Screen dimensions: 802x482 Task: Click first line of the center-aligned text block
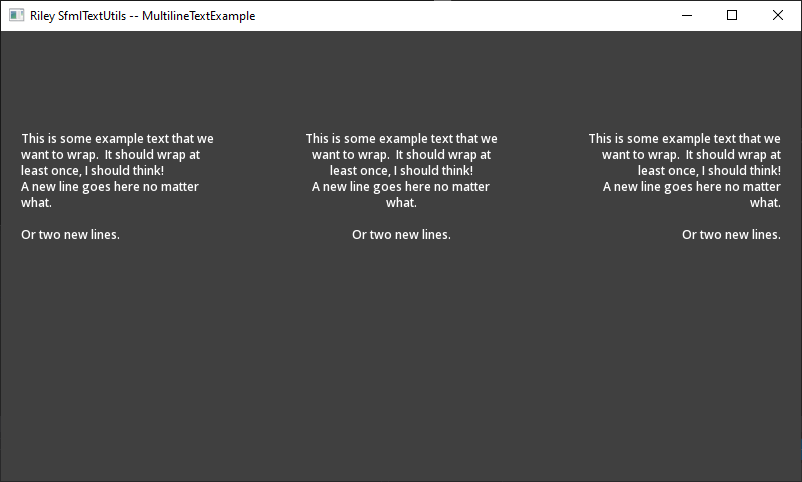401,139
